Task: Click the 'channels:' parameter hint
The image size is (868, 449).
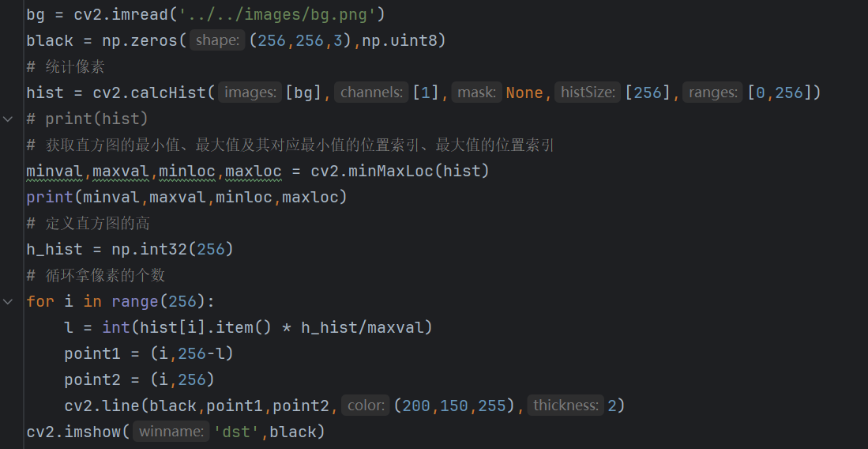Action: pos(371,92)
